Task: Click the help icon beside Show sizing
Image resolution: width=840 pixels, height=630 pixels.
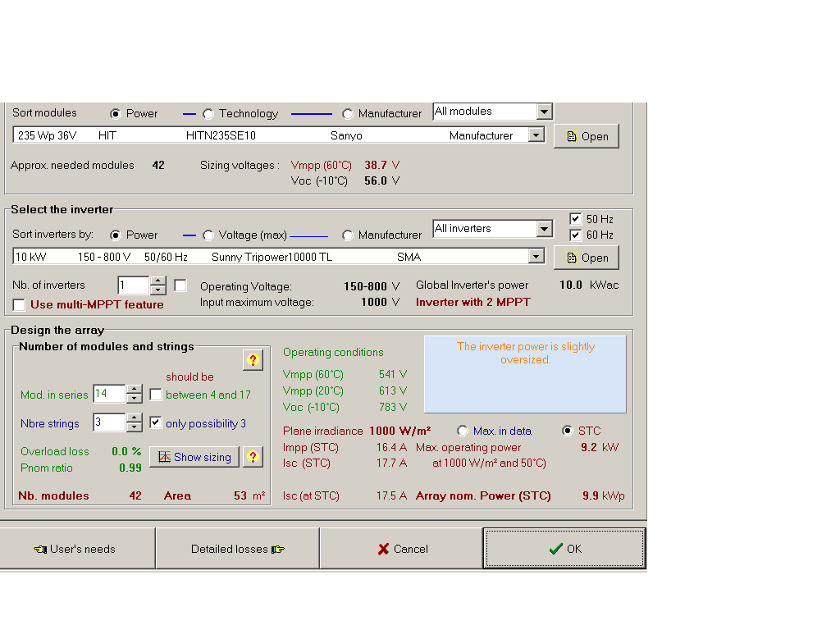Action: coord(253,457)
